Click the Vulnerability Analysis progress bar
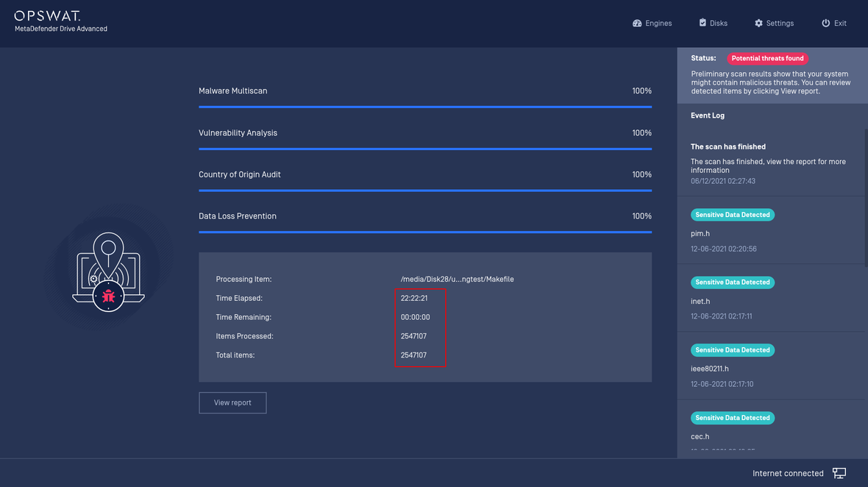868x487 pixels. (425, 149)
